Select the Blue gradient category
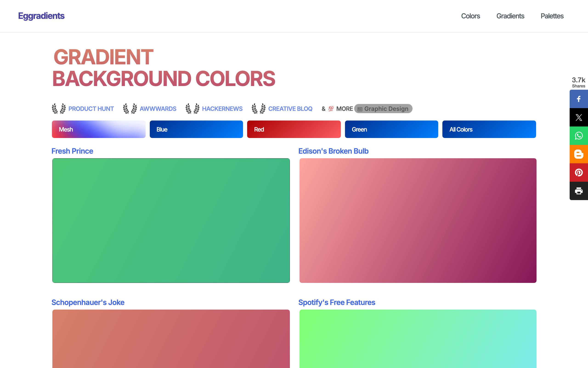Viewport: 588px width, 368px height. click(196, 129)
